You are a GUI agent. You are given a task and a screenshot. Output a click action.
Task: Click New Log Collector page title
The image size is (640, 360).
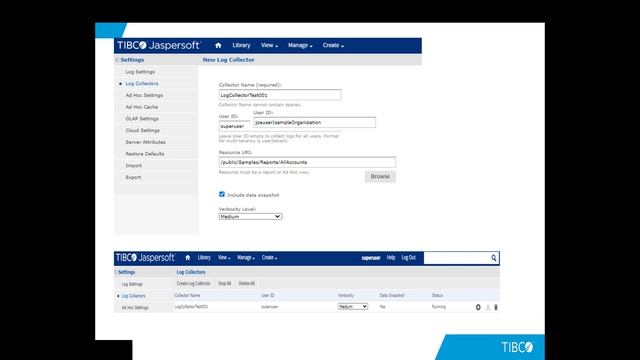click(229, 60)
